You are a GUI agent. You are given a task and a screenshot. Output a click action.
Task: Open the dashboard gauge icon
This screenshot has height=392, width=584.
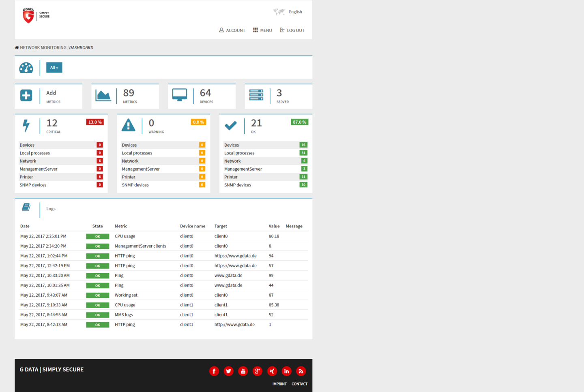[x=26, y=68]
